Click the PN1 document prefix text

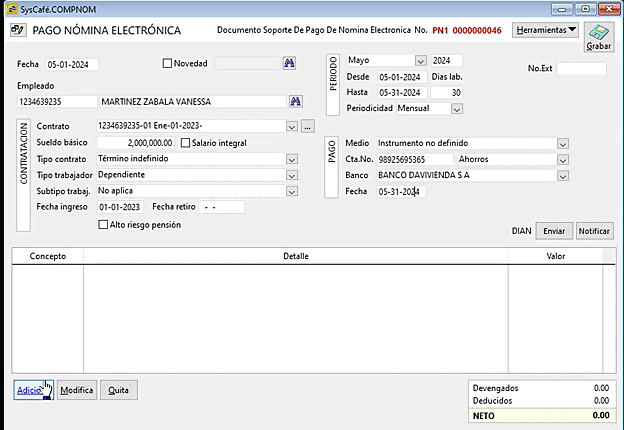click(440, 31)
